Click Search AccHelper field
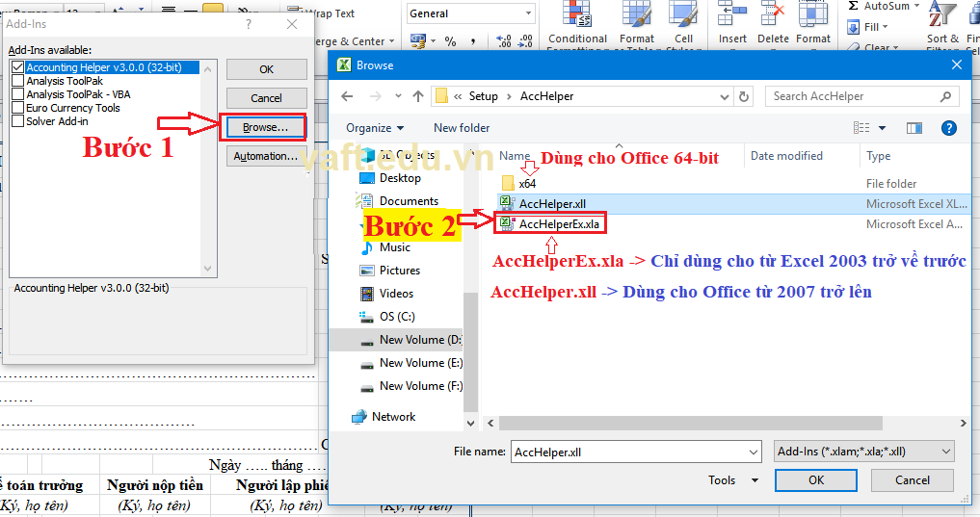Image resolution: width=980 pixels, height=517 pixels. pos(861,96)
